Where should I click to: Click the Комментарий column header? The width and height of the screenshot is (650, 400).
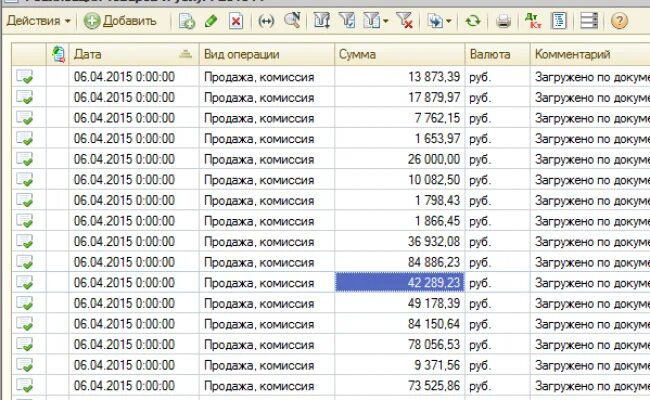[590, 54]
